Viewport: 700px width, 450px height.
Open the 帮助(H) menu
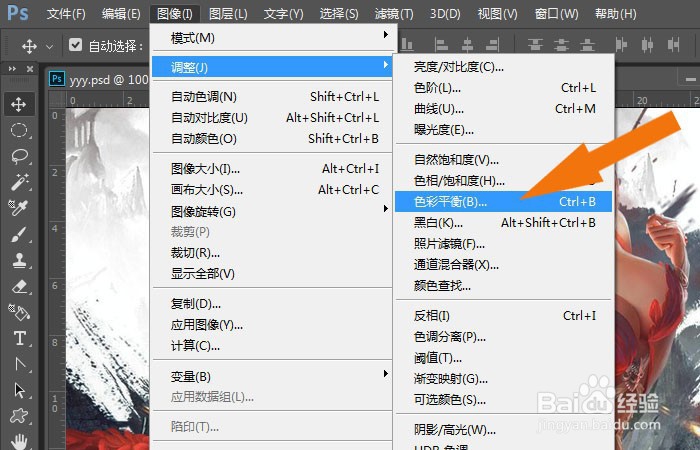[616, 14]
